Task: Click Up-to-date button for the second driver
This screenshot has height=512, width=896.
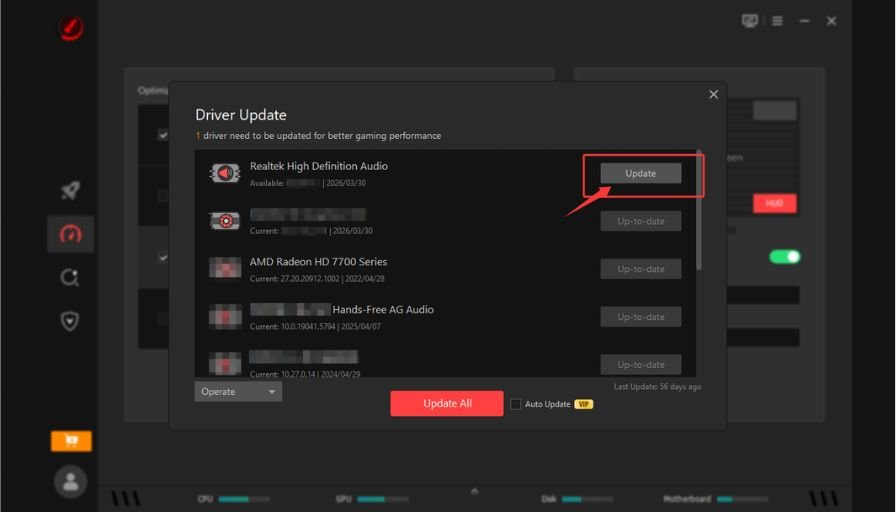Action: click(641, 221)
